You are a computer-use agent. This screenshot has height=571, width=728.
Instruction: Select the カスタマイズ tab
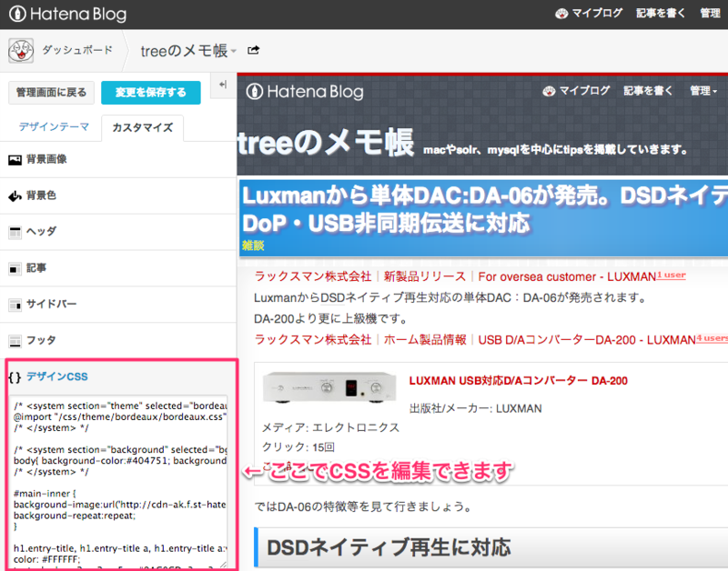pyautogui.click(x=143, y=127)
